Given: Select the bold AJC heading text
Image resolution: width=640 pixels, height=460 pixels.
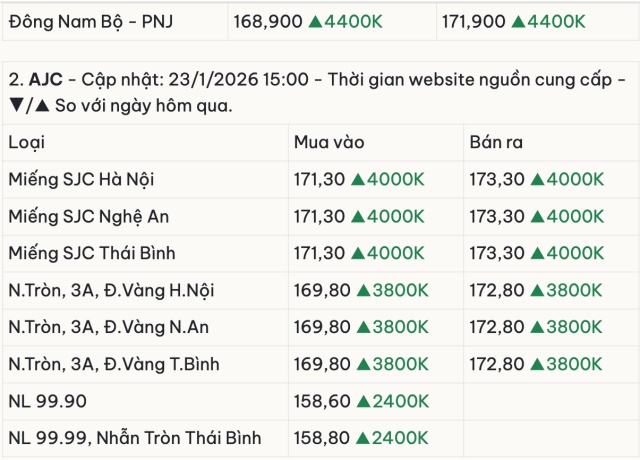Looking at the screenshot, I should click(x=45, y=79).
